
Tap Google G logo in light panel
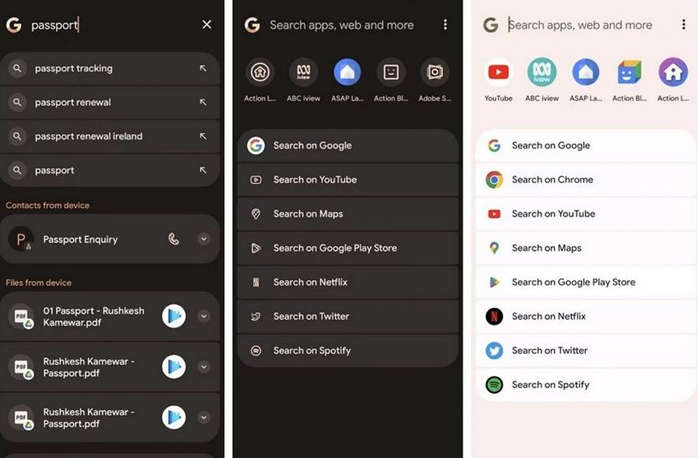point(491,25)
